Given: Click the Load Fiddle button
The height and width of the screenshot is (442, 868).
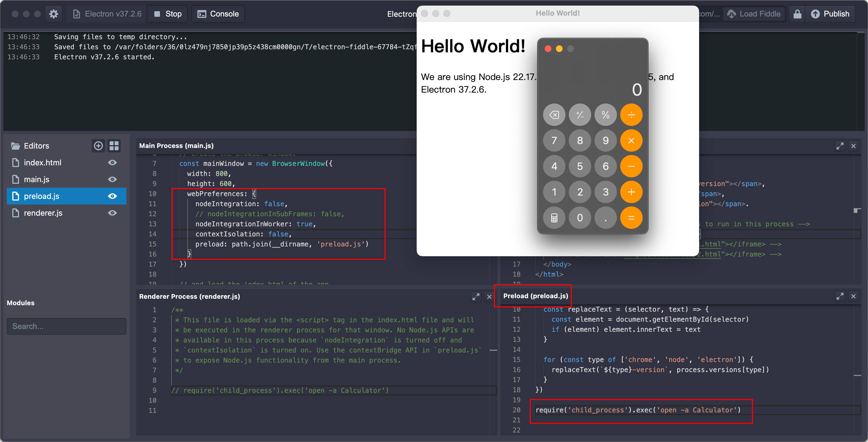Looking at the screenshot, I should (x=754, y=14).
